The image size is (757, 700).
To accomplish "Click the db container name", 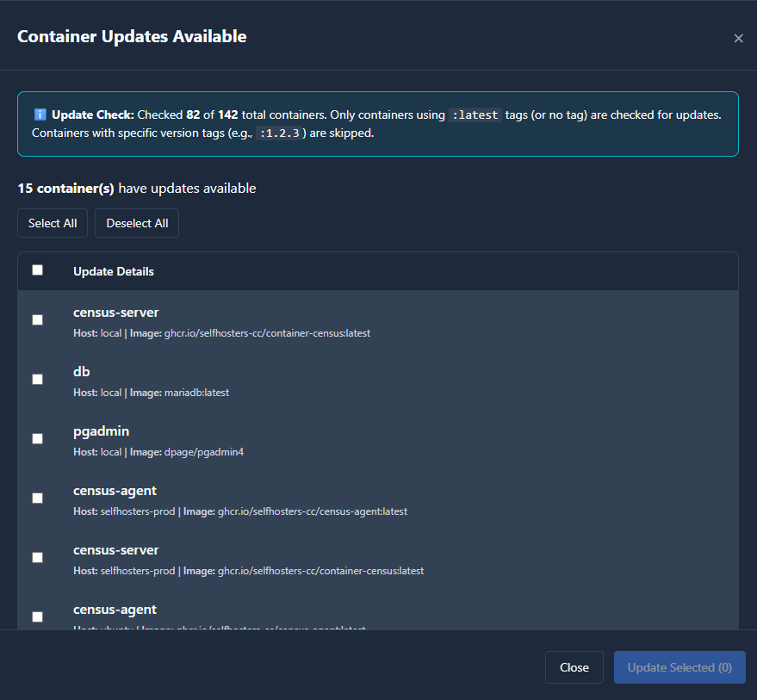I will pyautogui.click(x=82, y=372).
